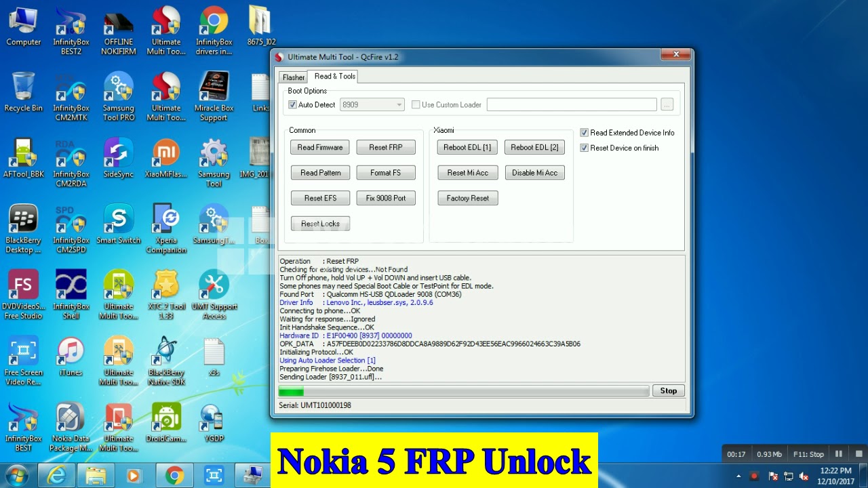
Task: Pause the screen recording
Action: pyautogui.click(x=839, y=454)
